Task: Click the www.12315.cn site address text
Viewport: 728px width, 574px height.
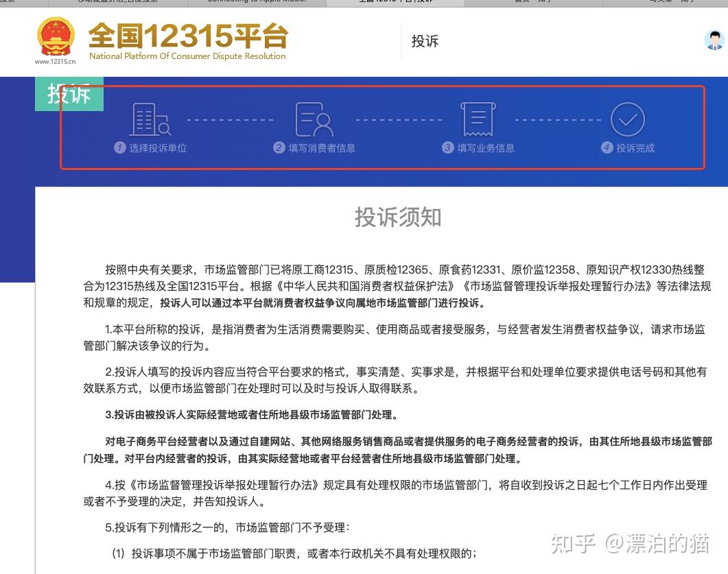Action: tap(56, 61)
